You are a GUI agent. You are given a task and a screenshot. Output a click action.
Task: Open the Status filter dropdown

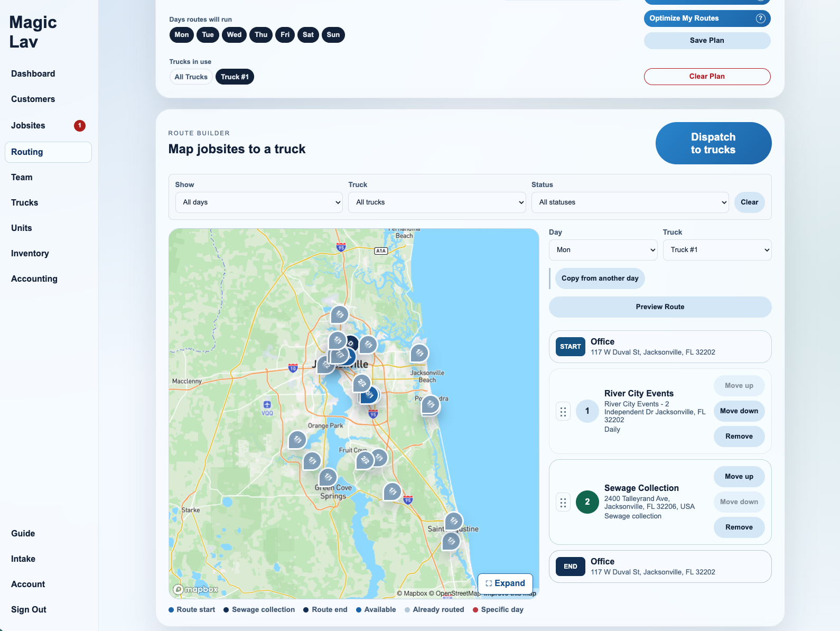coord(630,202)
